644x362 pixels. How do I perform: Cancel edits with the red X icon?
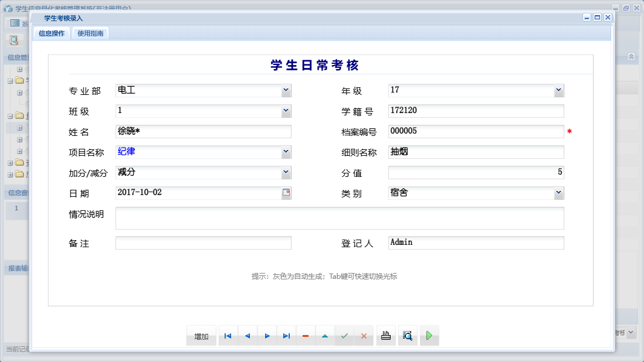coord(364,336)
